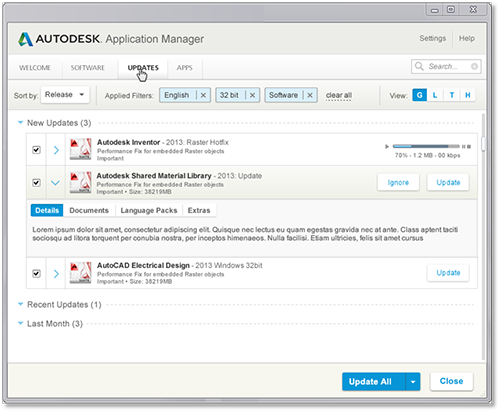Image resolution: width=500 pixels, height=412 pixels.
Task: Uncheck the AutoCAD Electrical Design checkbox
Action: (36, 273)
